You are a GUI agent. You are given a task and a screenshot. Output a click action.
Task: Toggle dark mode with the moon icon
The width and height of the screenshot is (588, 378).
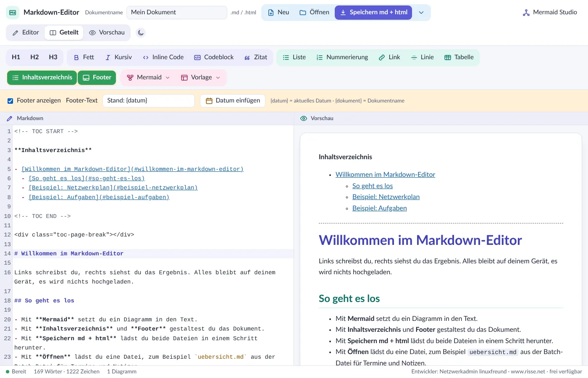[141, 32]
